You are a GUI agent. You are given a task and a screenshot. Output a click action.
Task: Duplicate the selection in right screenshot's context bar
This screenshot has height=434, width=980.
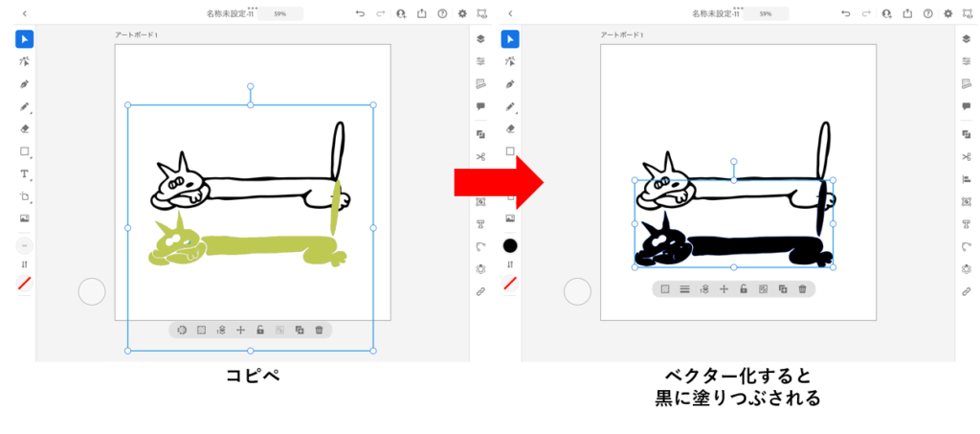click(x=783, y=289)
